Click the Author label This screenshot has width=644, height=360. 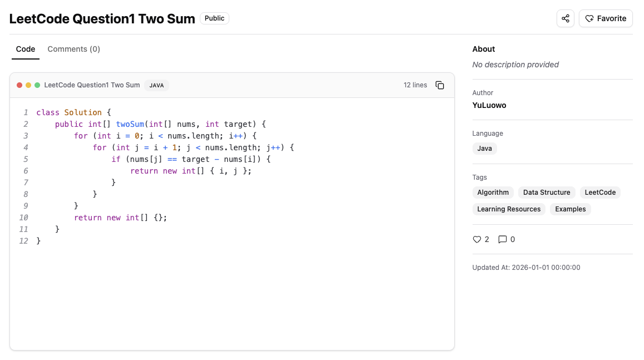(483, 93)
